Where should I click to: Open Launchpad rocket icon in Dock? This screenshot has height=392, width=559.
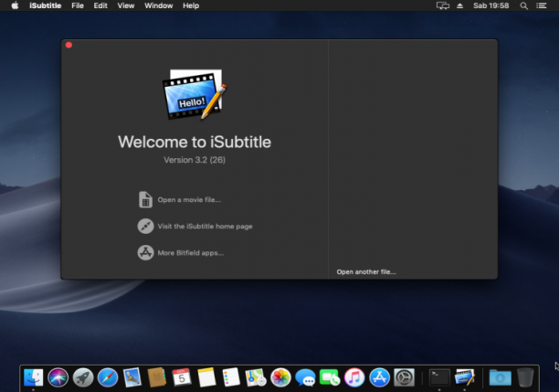coord(83,377)
